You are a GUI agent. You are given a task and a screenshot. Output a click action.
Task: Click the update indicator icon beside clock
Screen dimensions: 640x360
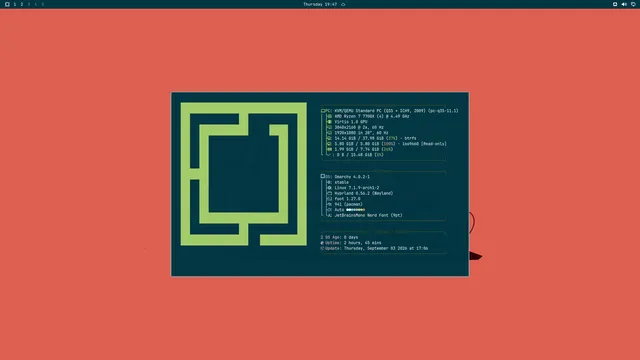(x=343, y=4)
